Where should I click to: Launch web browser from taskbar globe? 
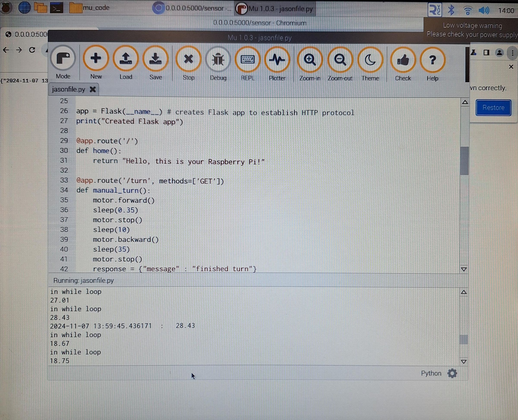(x=24, y=8)
